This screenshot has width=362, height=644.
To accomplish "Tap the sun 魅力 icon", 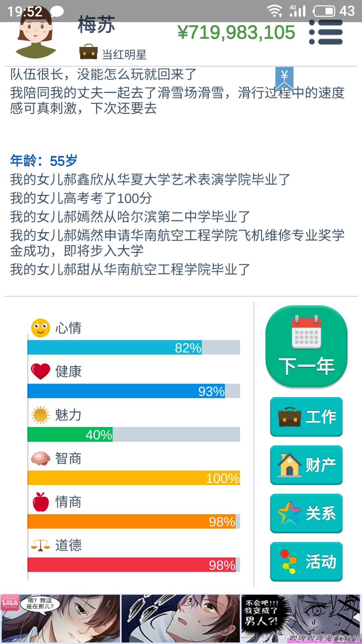I will [41, 415].
